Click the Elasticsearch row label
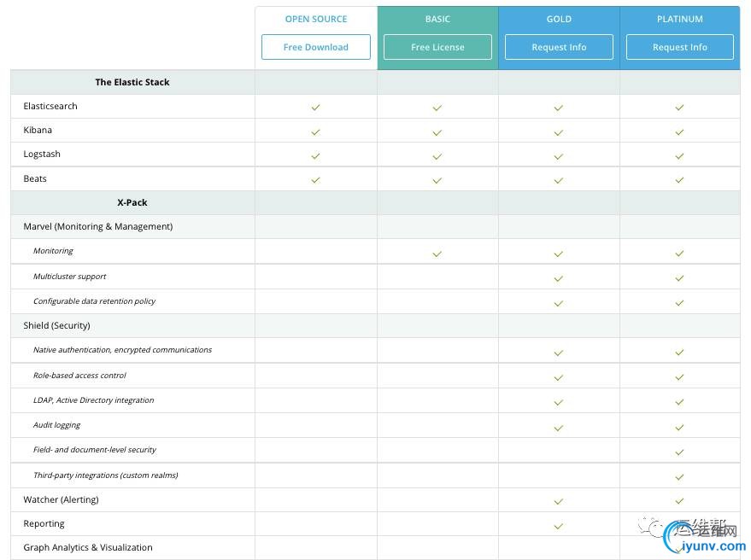751x560 pixels. tap(50, 106)
